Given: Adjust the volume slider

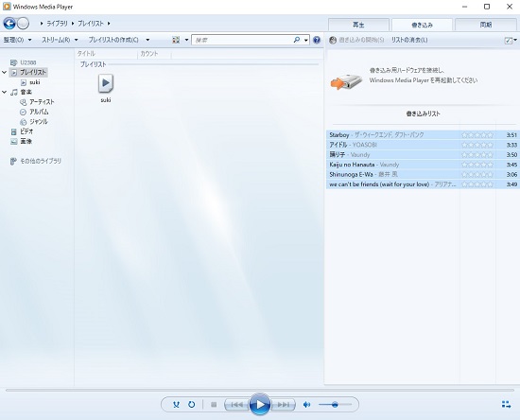Looking at the screenshot, I should tap(335, 405).
